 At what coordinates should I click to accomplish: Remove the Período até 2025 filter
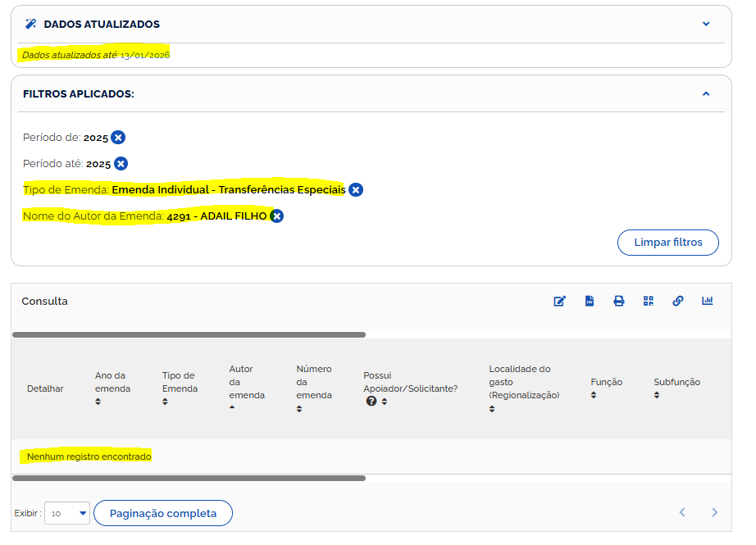(x=121, y=164)
